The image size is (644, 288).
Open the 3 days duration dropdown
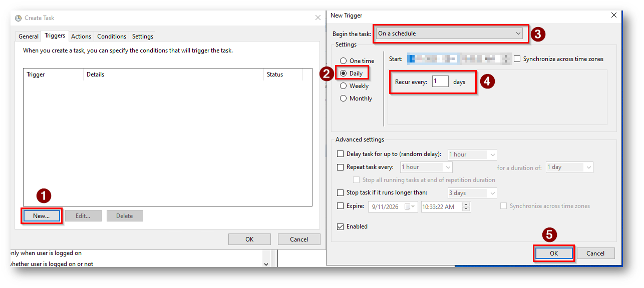[x=472, y=193]
